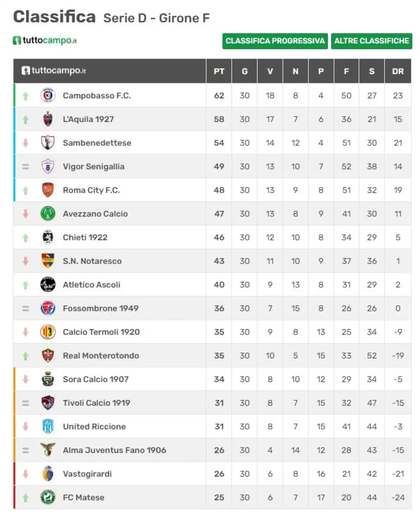
Task: Sort the table by the DR column
Action: 398,71
